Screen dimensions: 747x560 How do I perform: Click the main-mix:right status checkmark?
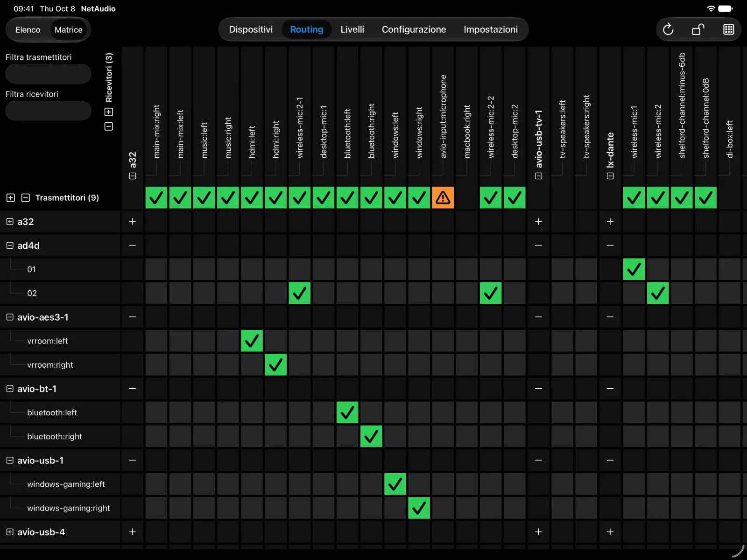tap(156, 197)
